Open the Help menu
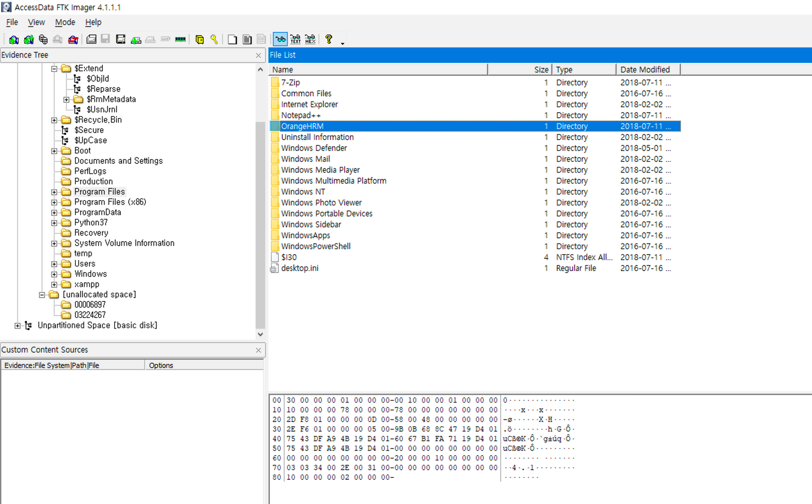 tap(93, 22)
